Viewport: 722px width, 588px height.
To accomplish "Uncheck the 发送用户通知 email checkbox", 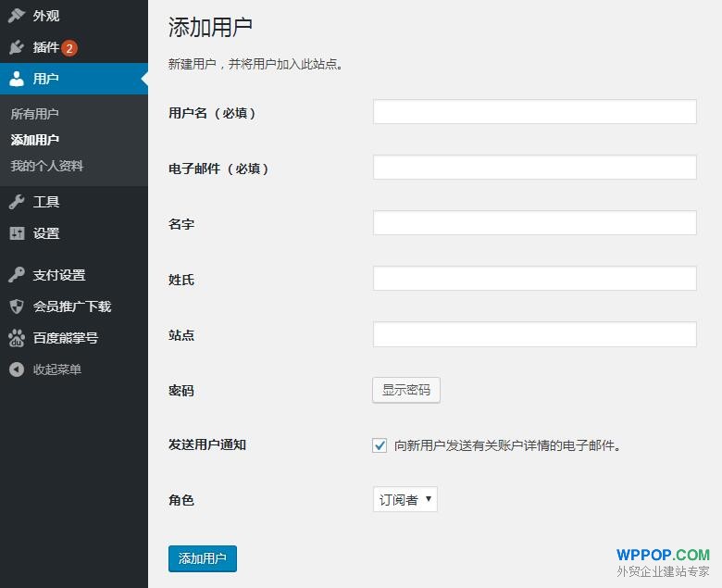I will tap(380, 445).
